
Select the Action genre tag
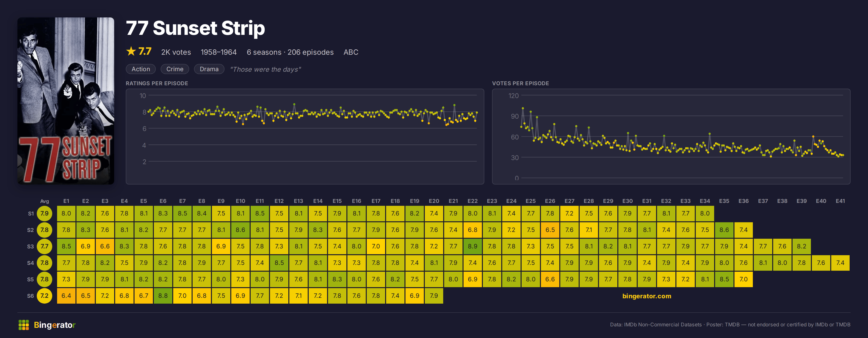pyautogui.click(x=141, y=69)
